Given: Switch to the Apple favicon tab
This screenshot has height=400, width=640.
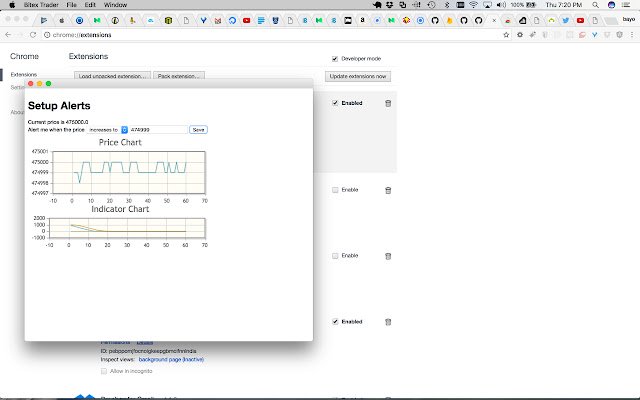Looking at the screenshot, I should pos(62,20).
